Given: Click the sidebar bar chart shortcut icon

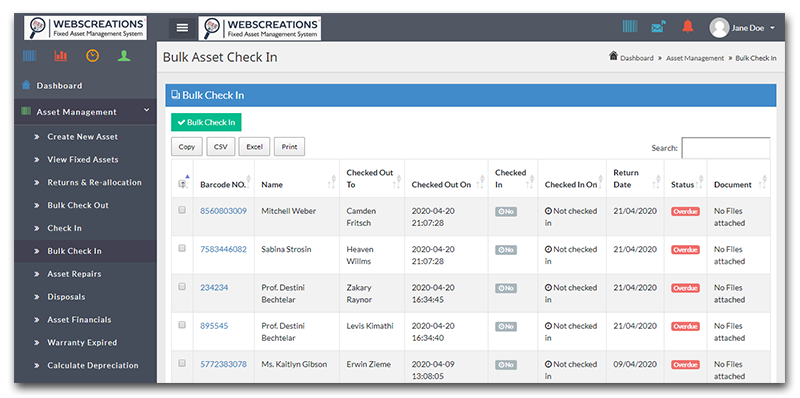Looking at the screenshot, I should point(61,56).
